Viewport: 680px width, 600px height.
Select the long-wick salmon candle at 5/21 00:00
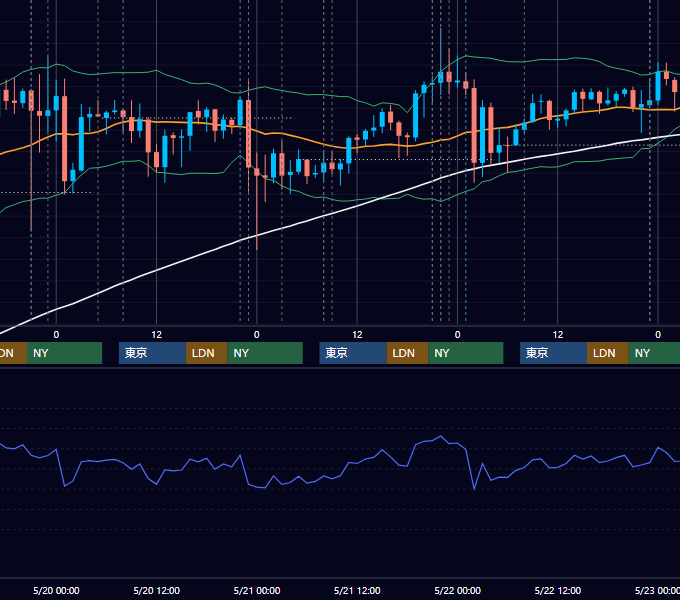tap(257, 173)
